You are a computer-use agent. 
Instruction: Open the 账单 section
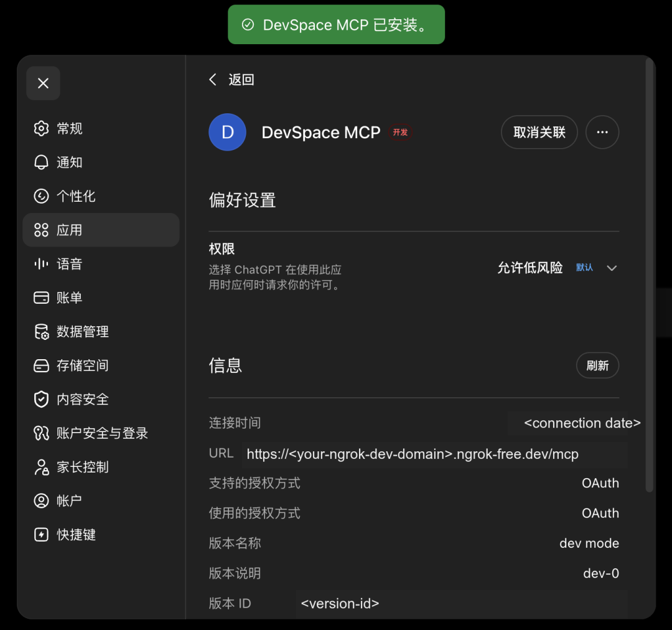(101, 298)
